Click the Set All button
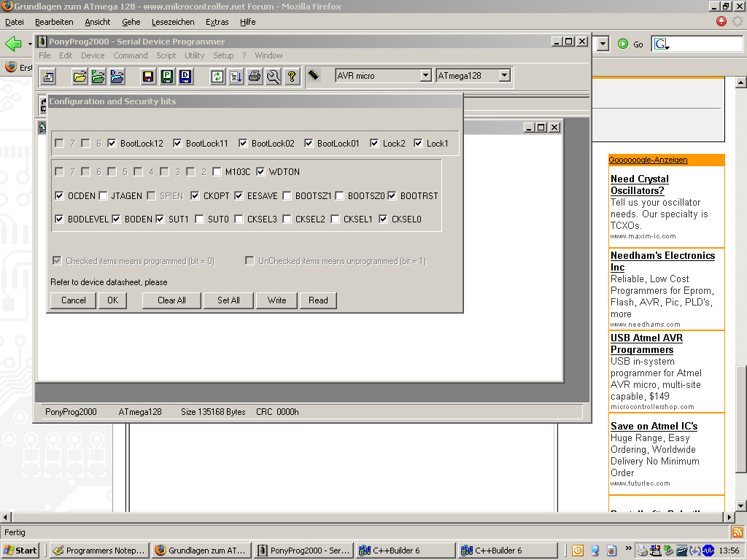This screenshot has height=560, width=747. [228, 300]
